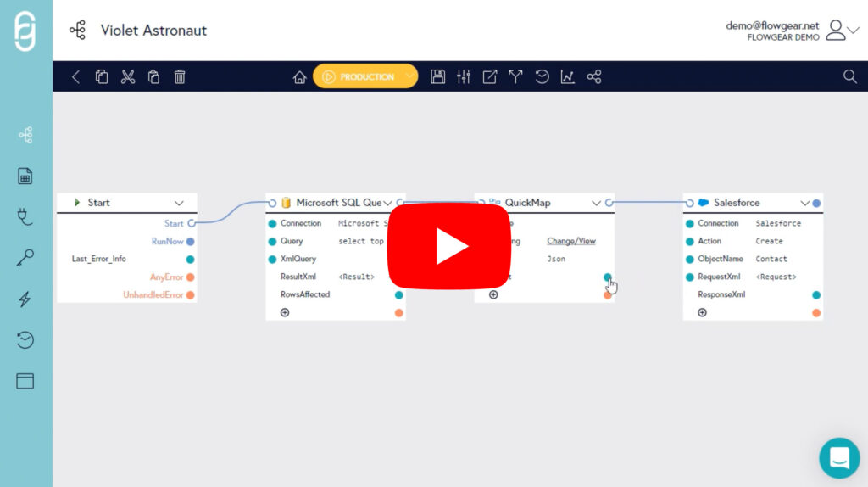Click the 'Json' value in QuickMap
The height and width of the screenshot is (487, 868).
(x=556, y=259)
